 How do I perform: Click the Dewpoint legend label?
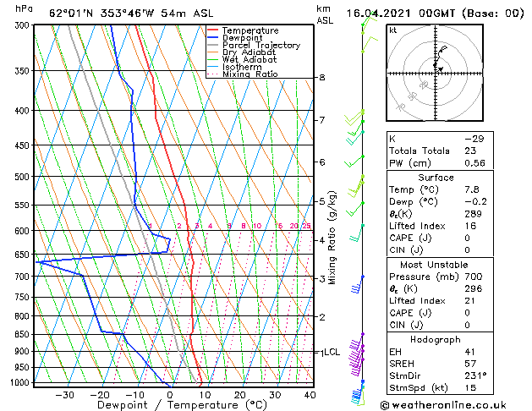[242, 38]
